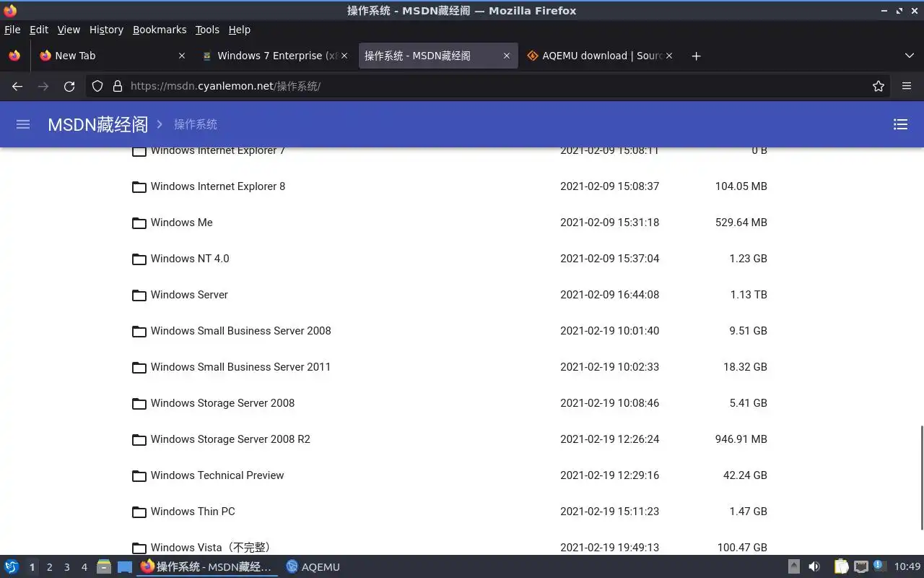924x578 pixels.
Task: Toggle the list view icon in header
Action: pyautogui.click(x=900, y=124)
